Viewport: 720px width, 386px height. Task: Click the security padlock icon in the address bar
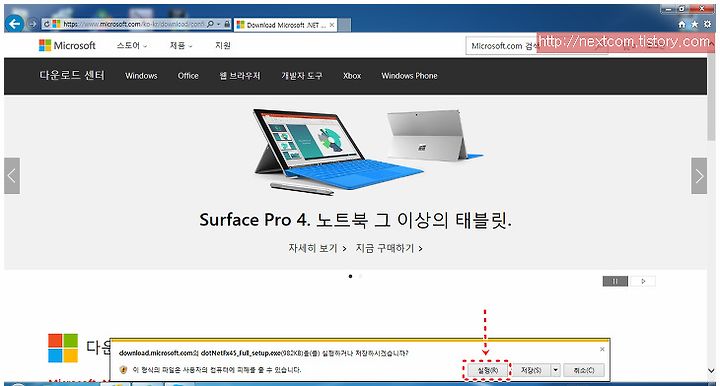click(227, 24)
